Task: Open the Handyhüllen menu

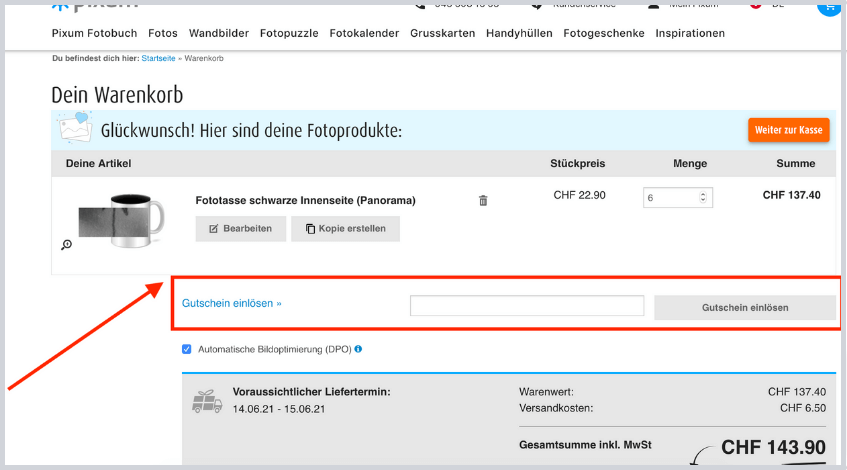Action: pos(519,33)
